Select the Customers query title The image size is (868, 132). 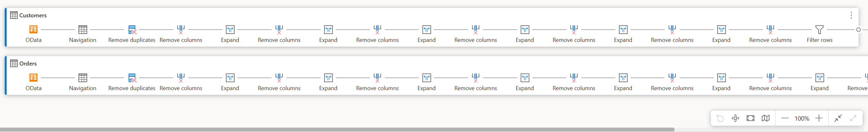[33, 15]
